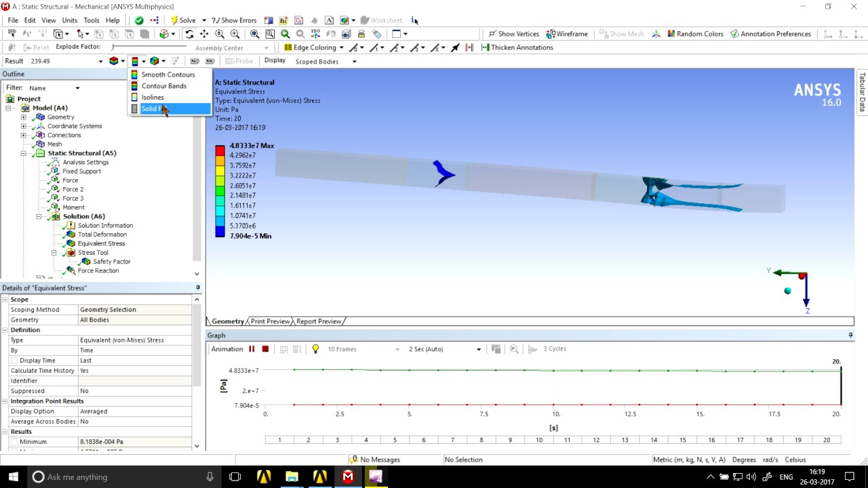The width and height of the screenshot is (868, 488).
Task: Open Annotation Preferences
Action: pos(770,34)
